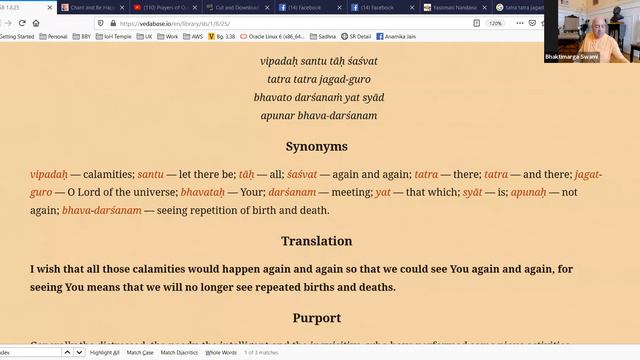The image size is (640, 360).
Task: Open the Work bookmarks folder
Action: coord(168,36)
